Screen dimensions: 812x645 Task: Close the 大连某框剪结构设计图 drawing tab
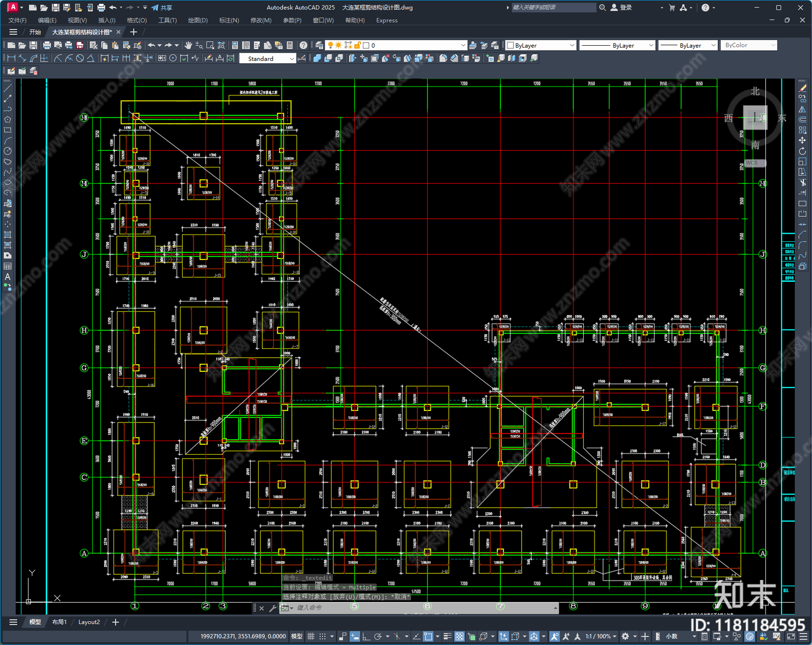coord(118,32)
